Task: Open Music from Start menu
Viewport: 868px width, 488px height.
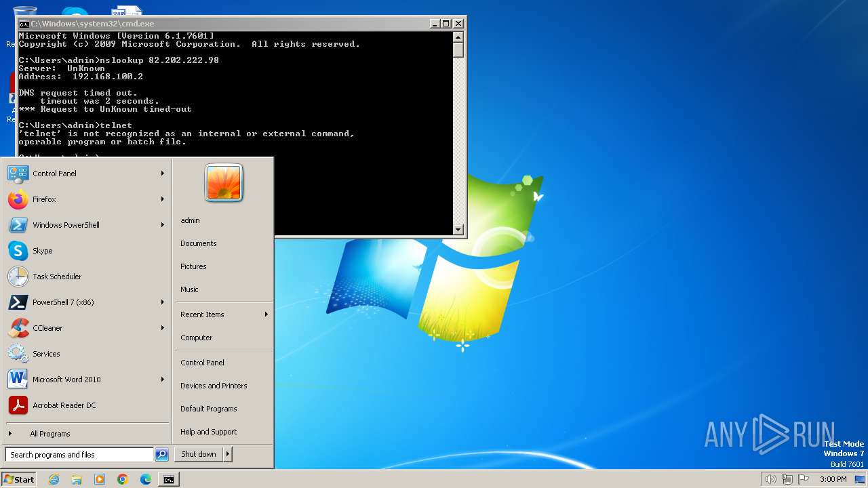Action: pos(189,289)
